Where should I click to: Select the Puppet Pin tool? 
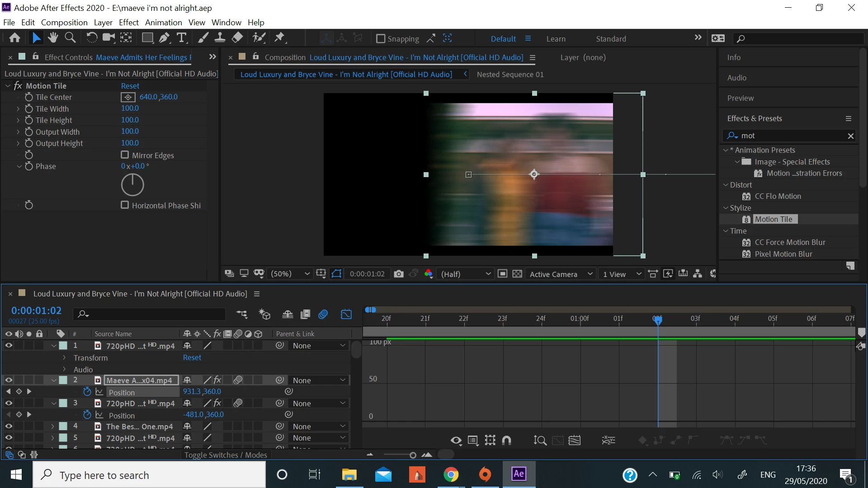tap(280, 38)
